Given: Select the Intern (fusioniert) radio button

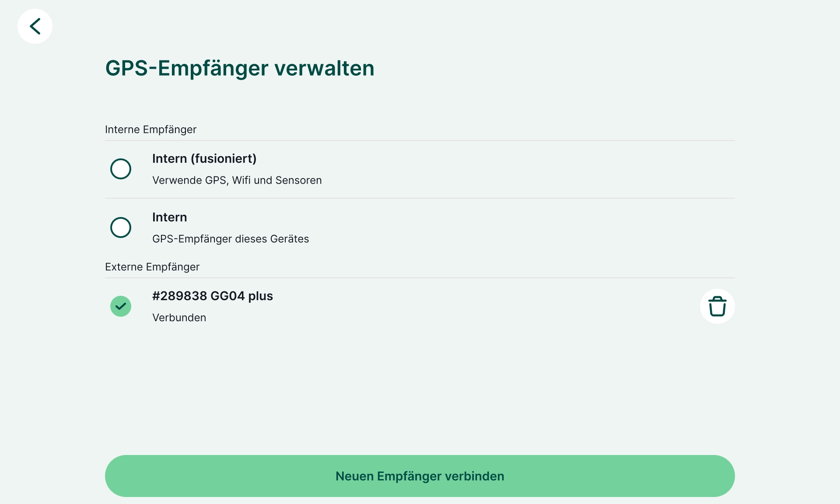Looking at the screenshot, I should pyautogui.click(x=121, y=169).
